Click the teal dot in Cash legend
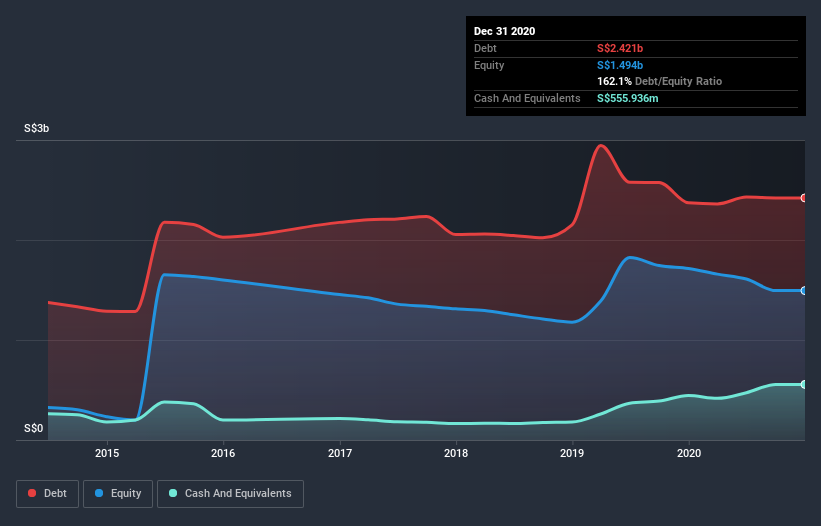This screenshot has height=526, width=821. [x=173, y=493]
